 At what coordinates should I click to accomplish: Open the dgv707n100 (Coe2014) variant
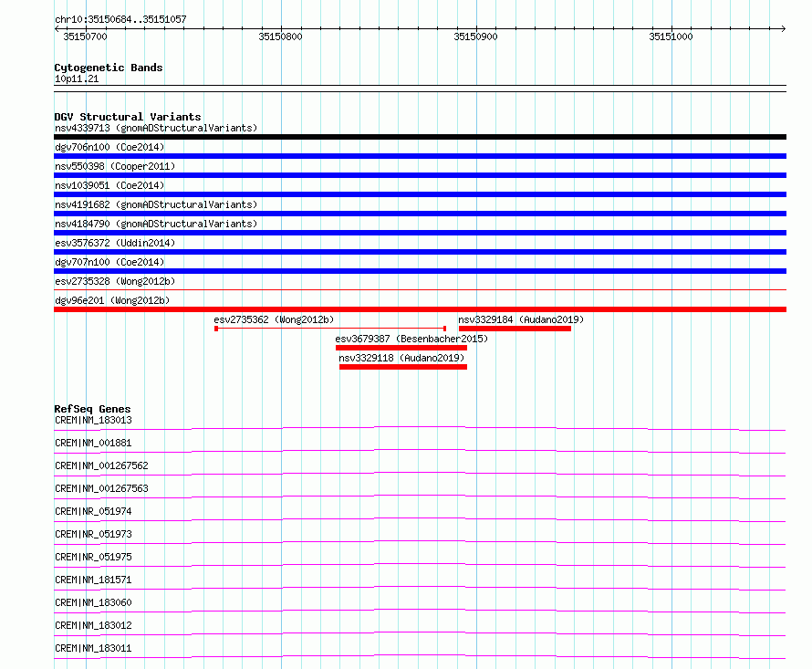point(109,262)
